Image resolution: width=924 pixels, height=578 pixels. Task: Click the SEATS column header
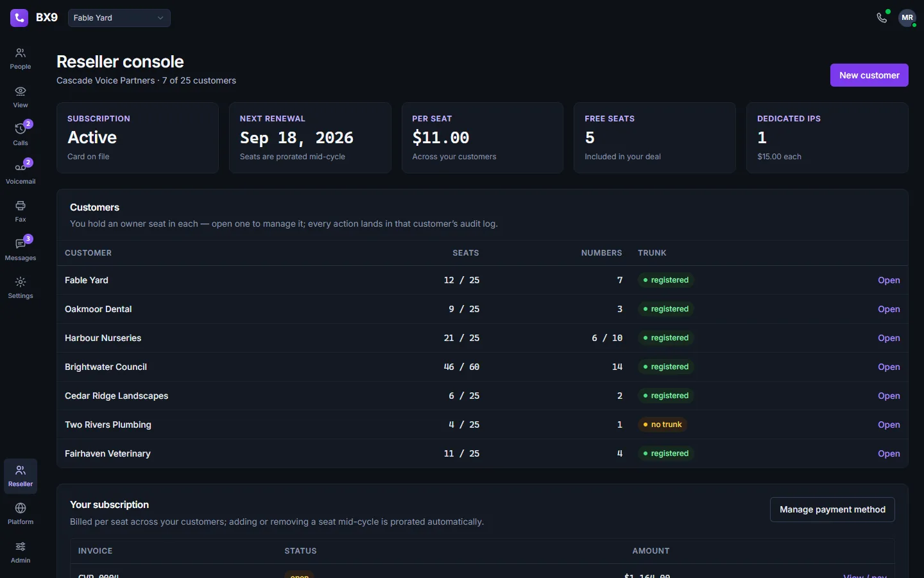466,253
